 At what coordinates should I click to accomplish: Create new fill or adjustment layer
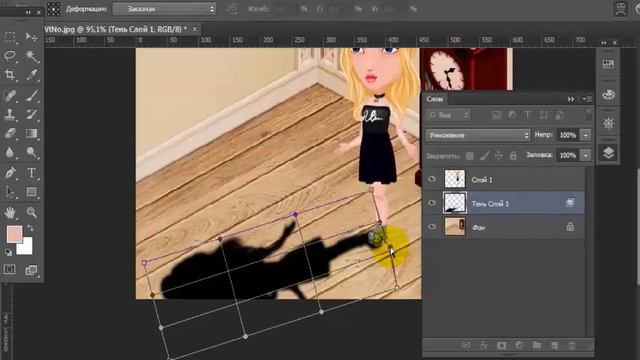tap(519, 345)
